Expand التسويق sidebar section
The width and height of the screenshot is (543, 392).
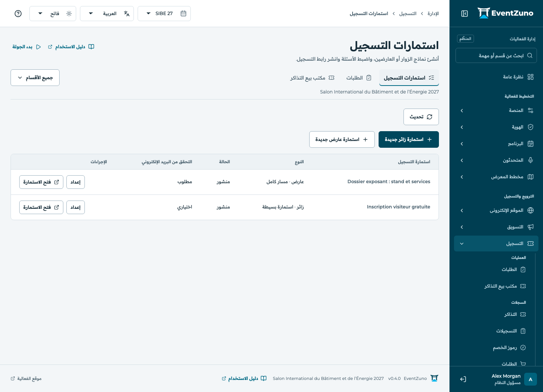tap(496, 227)
